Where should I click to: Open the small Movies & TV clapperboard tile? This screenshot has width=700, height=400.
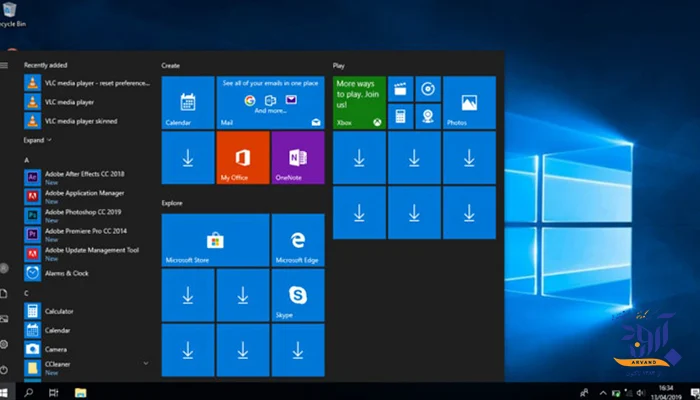pyautogui.click(x=400, y=89)
